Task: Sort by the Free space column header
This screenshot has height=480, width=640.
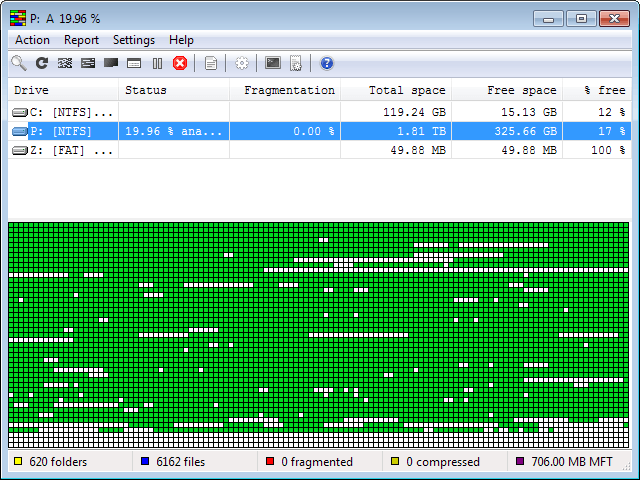Action: [x=506, y=90]
